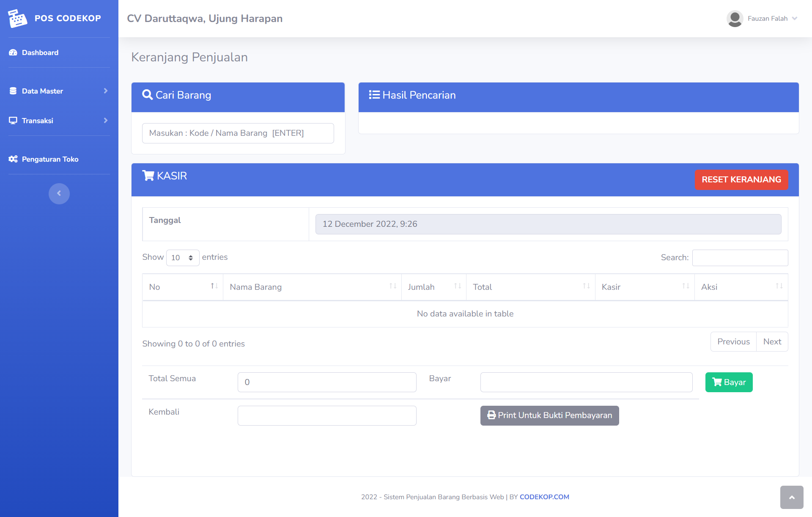Click the Dashboard gauge icon
Screen dimensions: 812x517
pyautogui.click(x=13, y=52)
